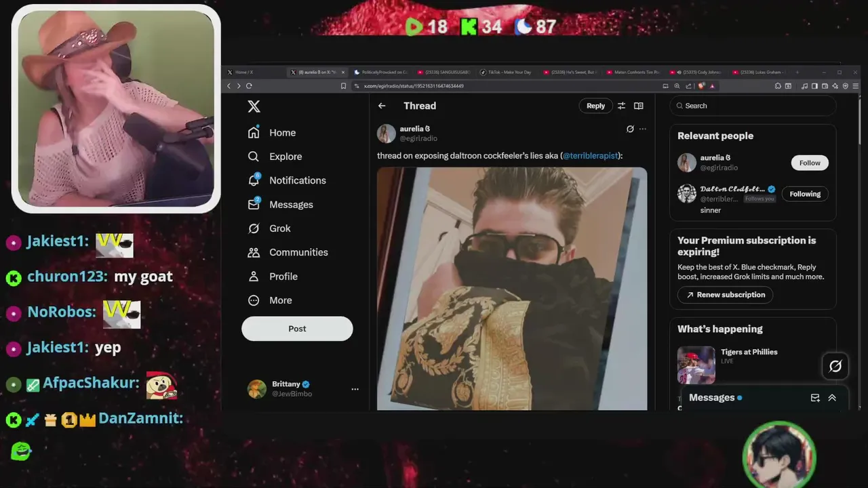
Task: Open the three-dot menu on aurelia's post
Action: click(x=643, y=129)
